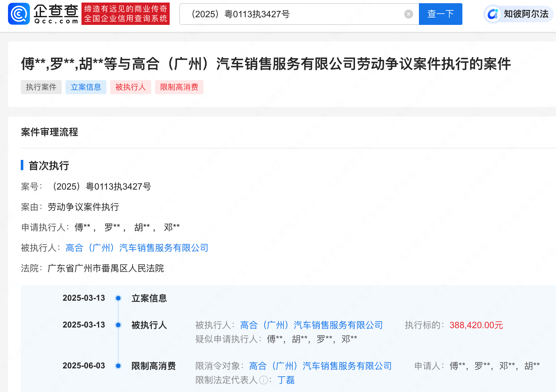
Task: Open the 丁磊 legal representative link
Action: [286, 380]
